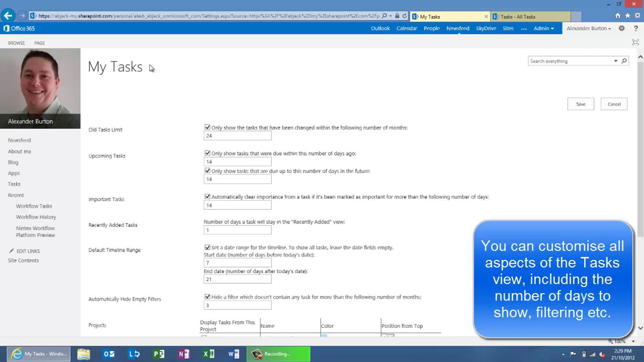This screenshot has height=362, width=644.
Task: Open the Workflow History link
Action: point(36,217)
